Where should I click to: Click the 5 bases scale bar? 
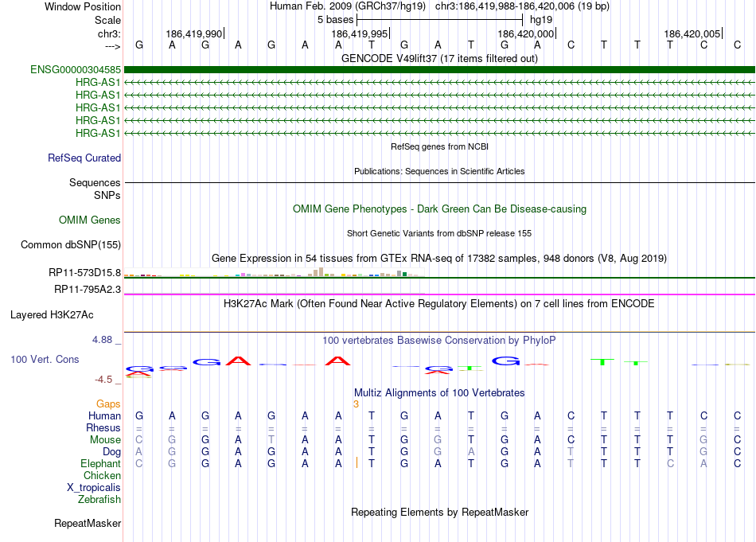439,20
